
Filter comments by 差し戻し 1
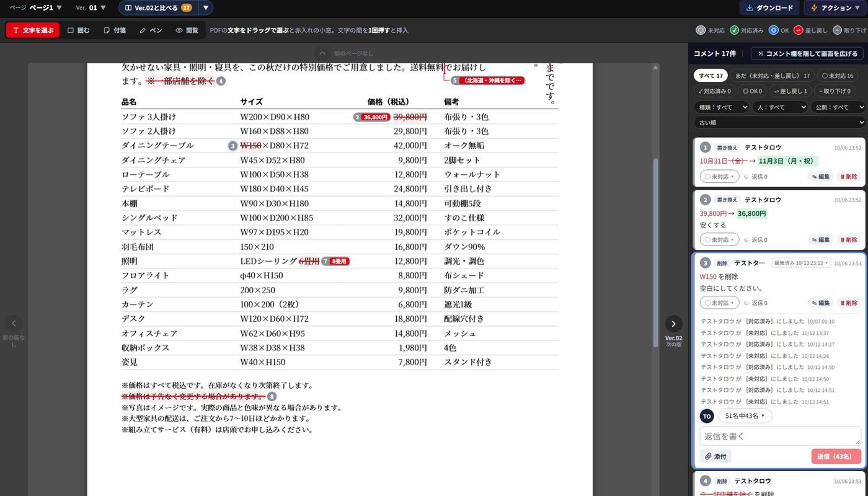click(790, 91)
